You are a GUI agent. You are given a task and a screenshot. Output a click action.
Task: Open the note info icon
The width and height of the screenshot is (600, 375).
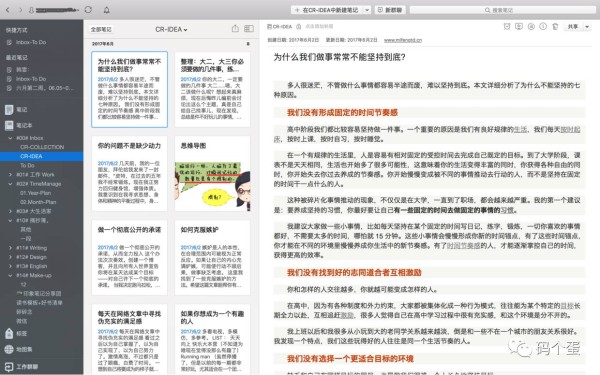click(543, 26)
